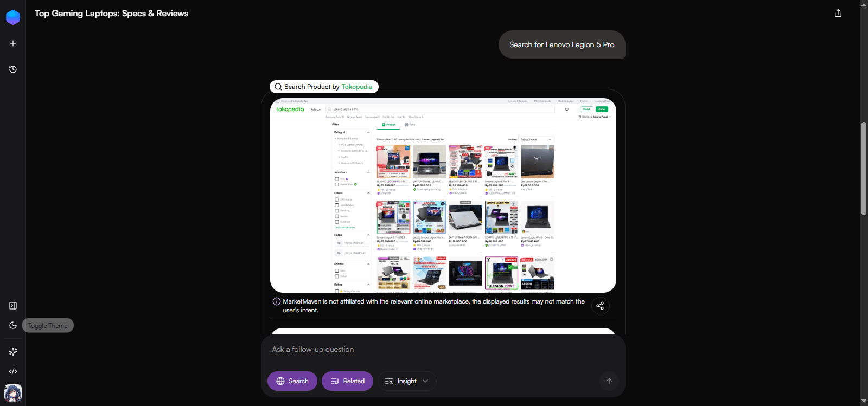Toggle the Search mode button

292,381
